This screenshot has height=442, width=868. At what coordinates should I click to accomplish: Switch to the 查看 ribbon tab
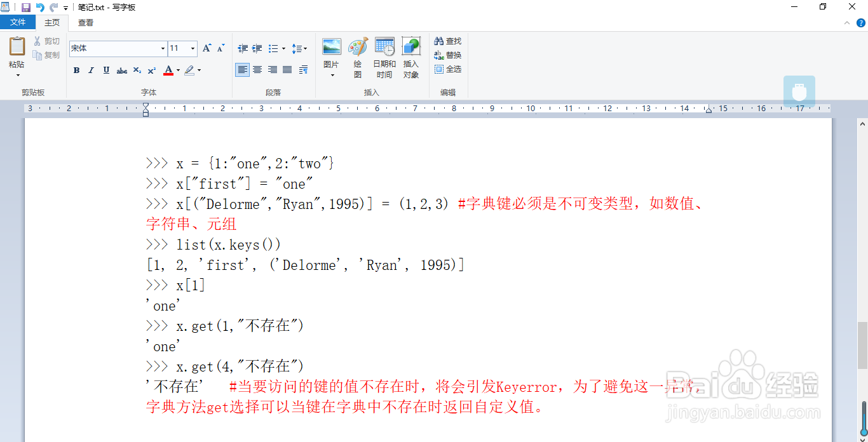click(x=85, y=22)
